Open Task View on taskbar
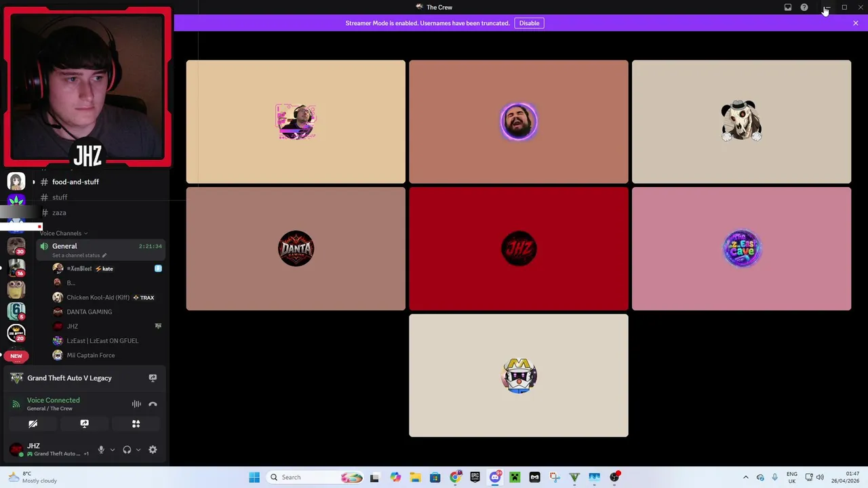Image resolution: width=868 pixels, height=488 pixels. tap(374, 477)
